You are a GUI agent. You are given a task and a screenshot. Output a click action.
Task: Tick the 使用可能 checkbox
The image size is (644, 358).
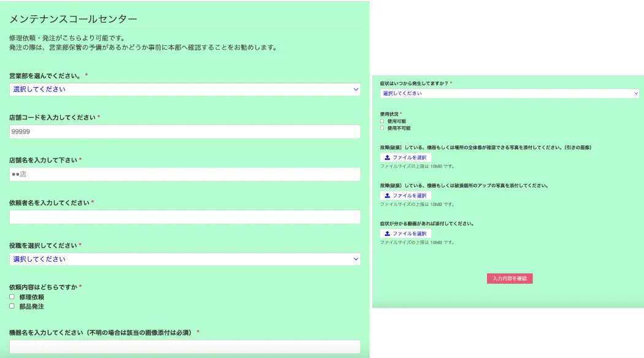pyautogui.click(x=382, y=121)
